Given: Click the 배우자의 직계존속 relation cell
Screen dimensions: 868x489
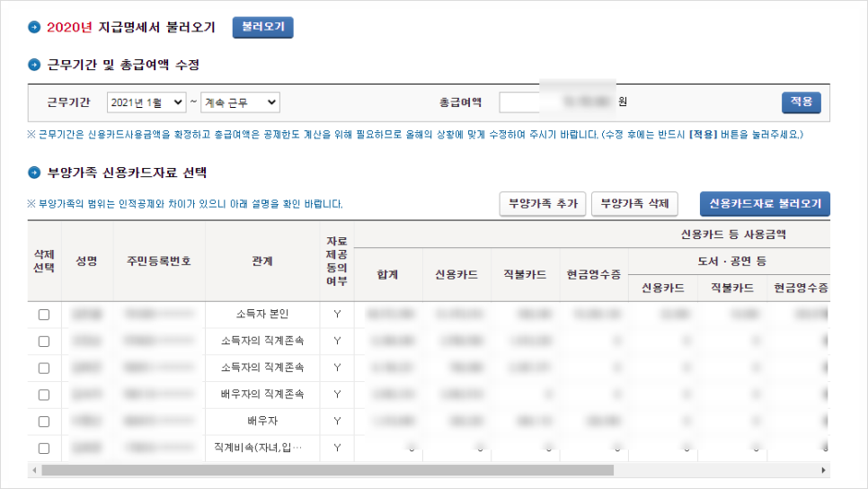Looking at the screenshot, I should pos(262,395).
